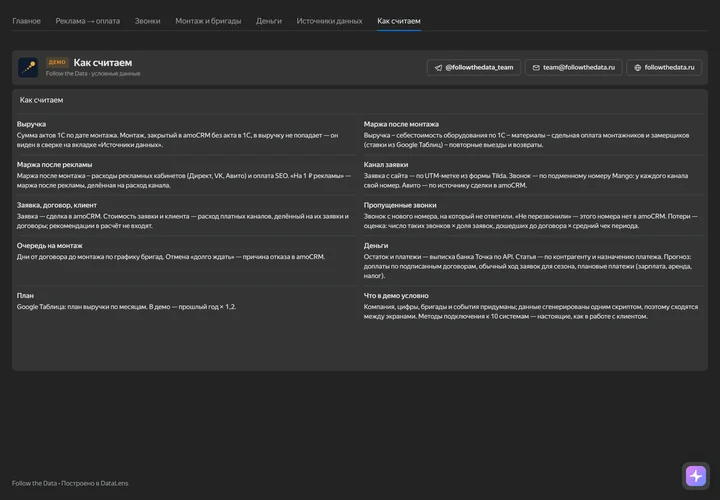
Task: Click the Заявка, договор, клиент heading
Action: [56, 205]
